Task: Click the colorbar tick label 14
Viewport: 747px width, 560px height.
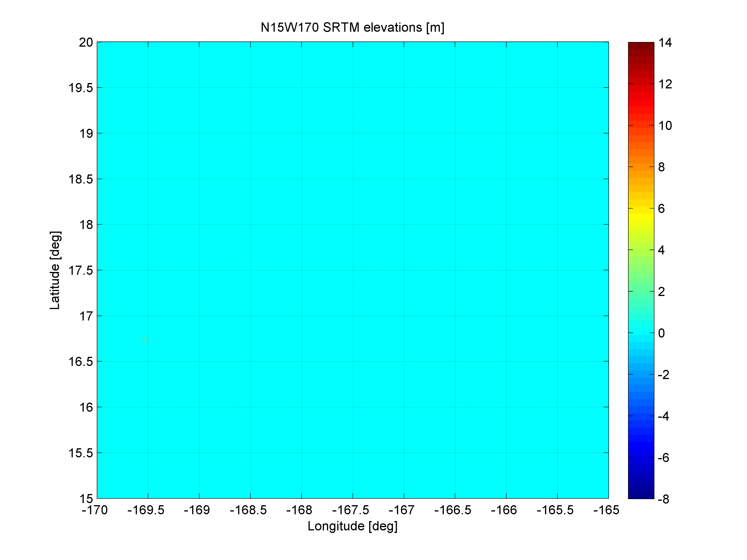Action: pyautogui.click(x=665, y=42)
